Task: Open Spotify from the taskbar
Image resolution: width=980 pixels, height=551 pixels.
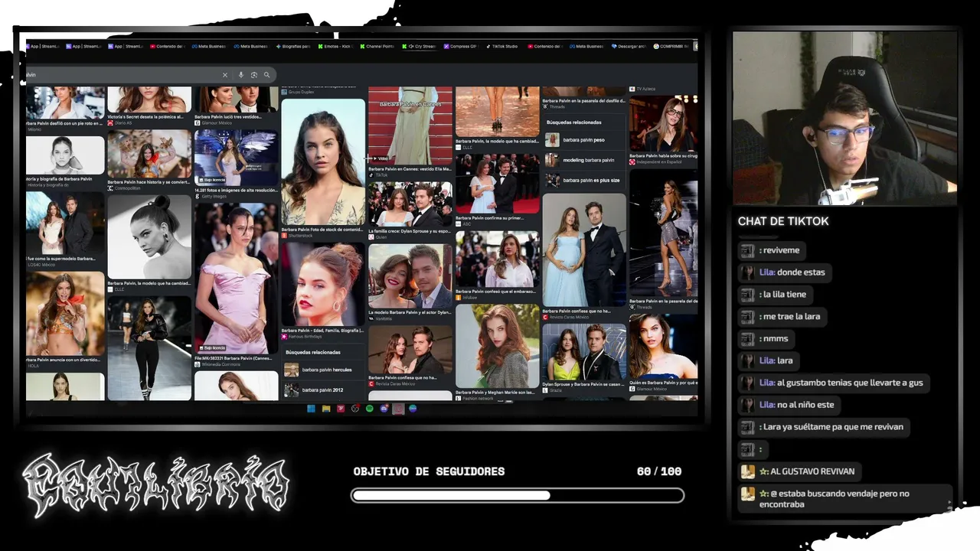Action: pyautogui.click(x=370, y=409)
